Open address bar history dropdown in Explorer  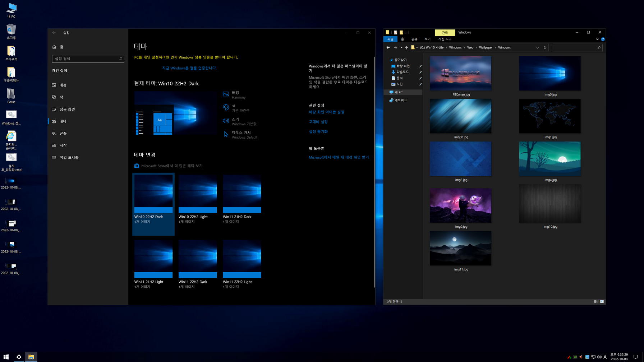538,48
